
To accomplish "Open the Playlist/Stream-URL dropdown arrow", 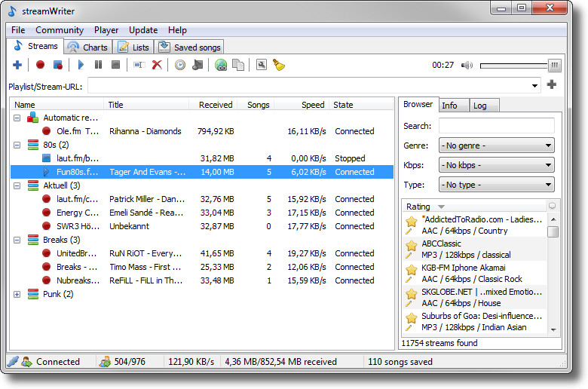I will click(x=534, y=86).
